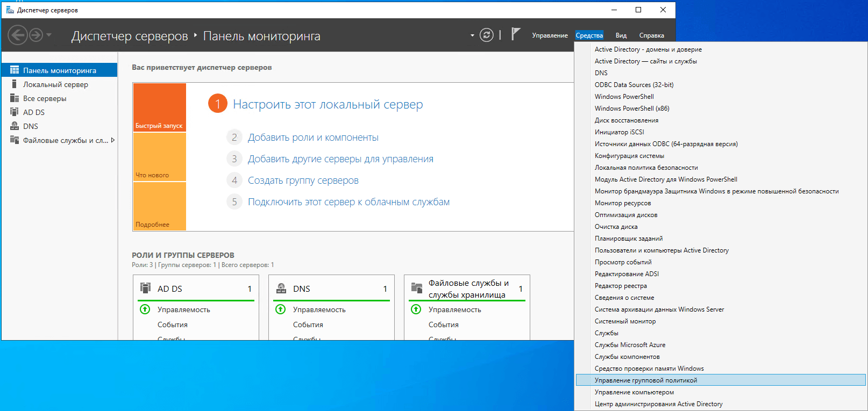Click Подключить этот сервер к облачным службам
Screen dimensions: 868x411
348,202
